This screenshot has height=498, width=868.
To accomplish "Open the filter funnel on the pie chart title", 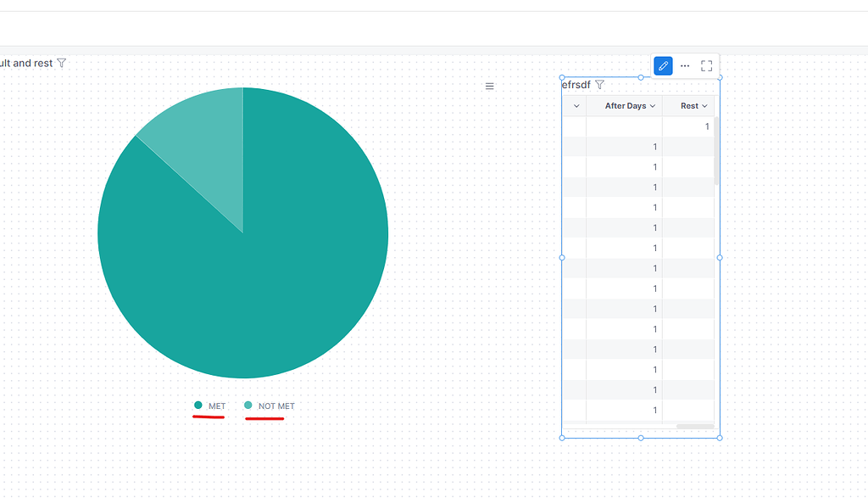I will click(60, 63).
